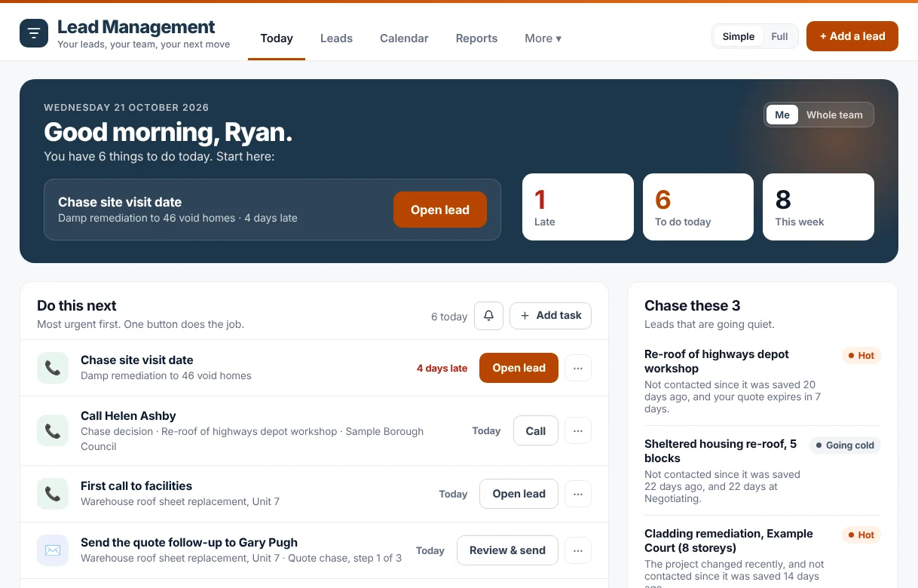The image size is (918, 588).
Task: Click the Lead Management logo icon
Action: 34,33
